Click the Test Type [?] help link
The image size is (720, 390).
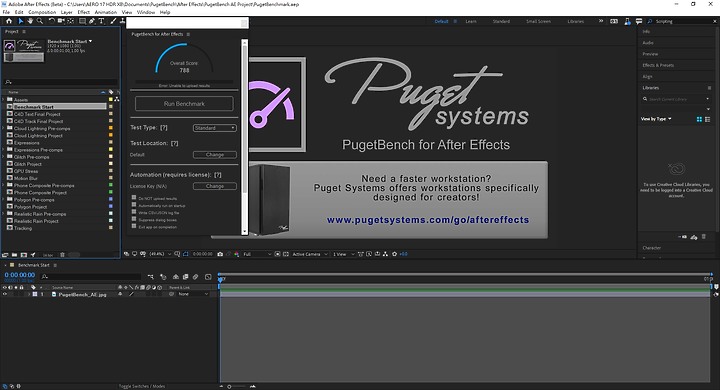click(x=163, y=128)
